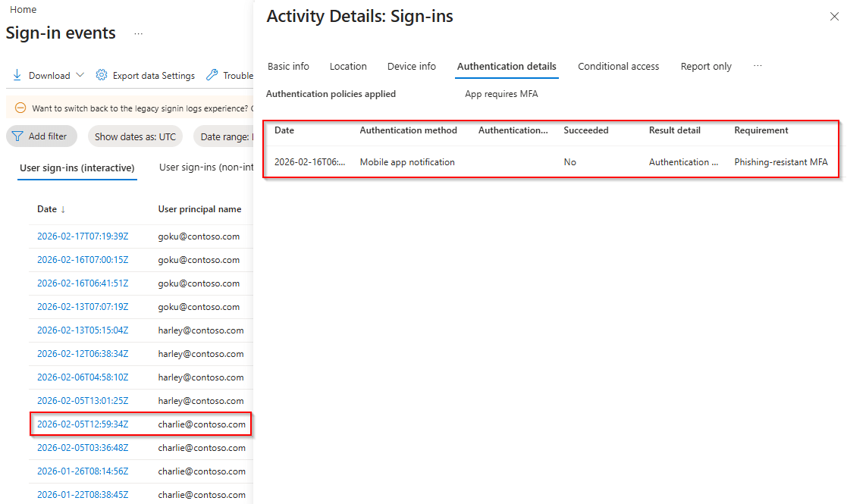Open the Basic info section
This screenshot has width=847, height=504.
tap(288, 66)
